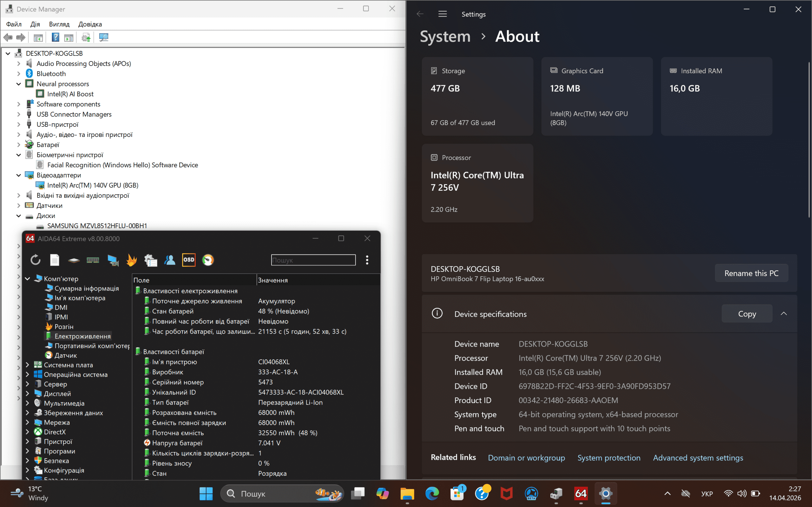Collapse the Neural processors tree node
Viewport: 812px width, 507px height.
[x=18, y=84]
